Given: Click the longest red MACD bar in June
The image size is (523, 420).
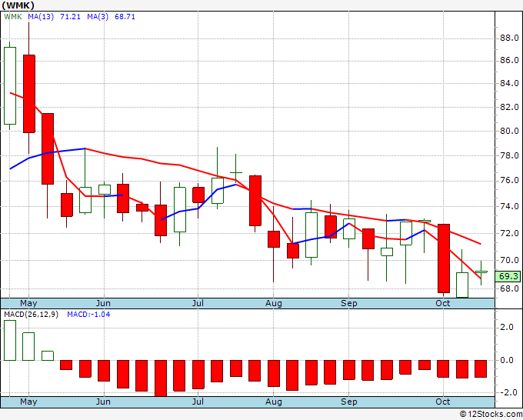Looking at the screenshot, I should 161,378.
